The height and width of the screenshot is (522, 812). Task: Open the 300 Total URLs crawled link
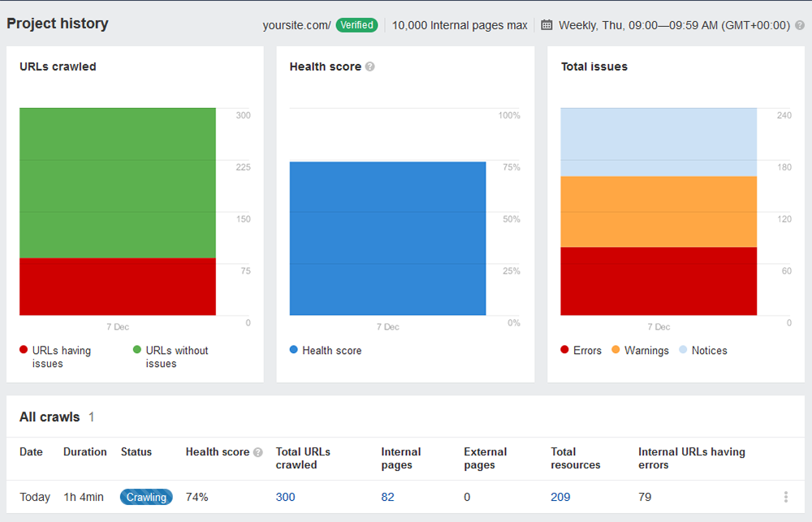[x=285, y=497]
